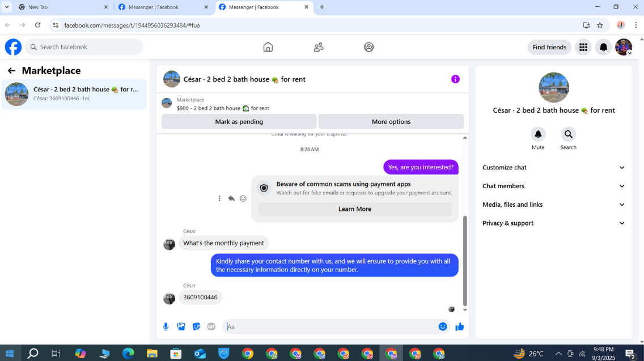Click chat scroll up arrow
Screen dimensions: 644x361
tap(465, 138)
